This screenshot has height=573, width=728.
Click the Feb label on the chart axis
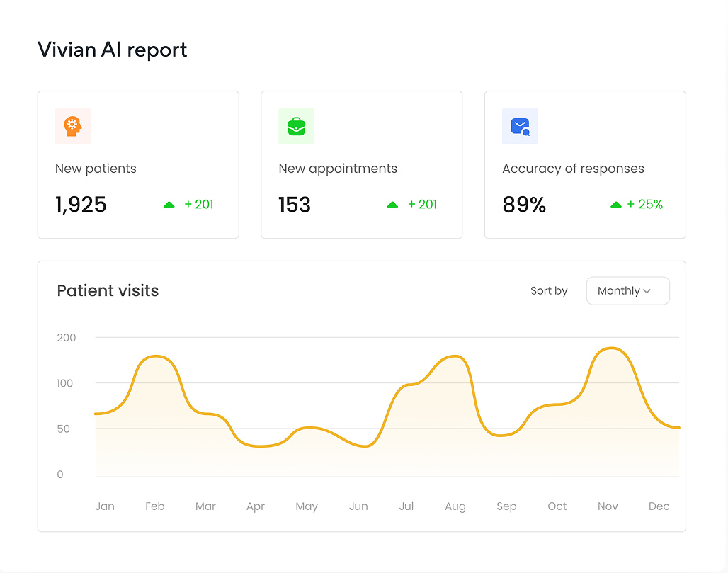pos(154,506)
